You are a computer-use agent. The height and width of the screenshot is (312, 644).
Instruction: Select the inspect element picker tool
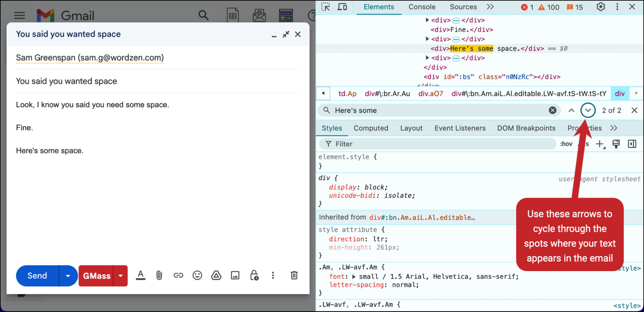coord(326,7)
